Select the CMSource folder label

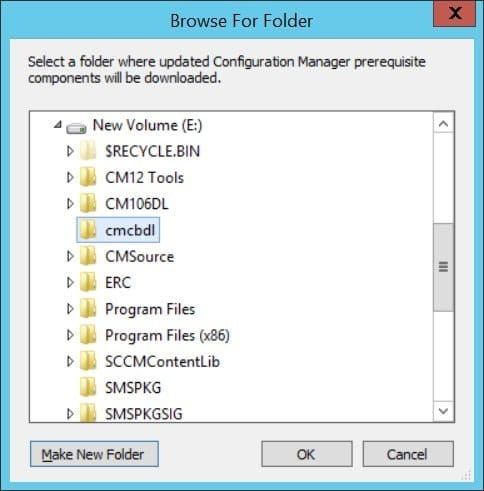pos(140,256)
